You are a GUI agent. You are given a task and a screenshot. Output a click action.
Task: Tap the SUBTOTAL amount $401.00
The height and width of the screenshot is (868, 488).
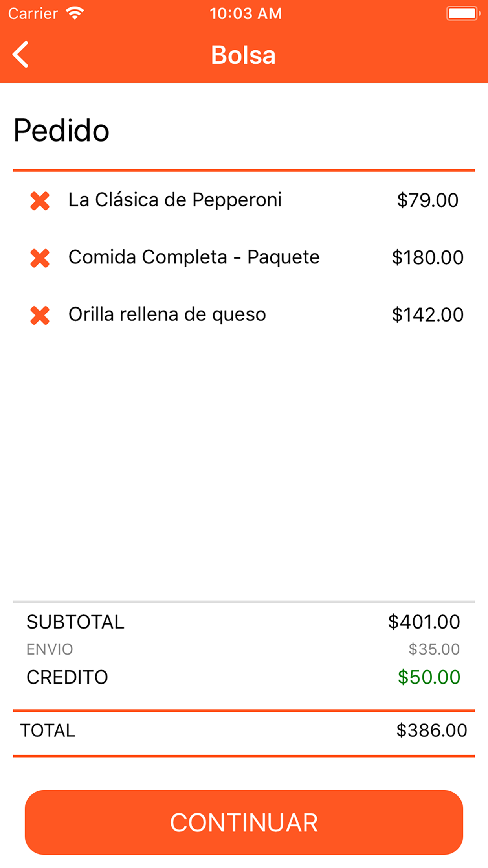(424, 622)
